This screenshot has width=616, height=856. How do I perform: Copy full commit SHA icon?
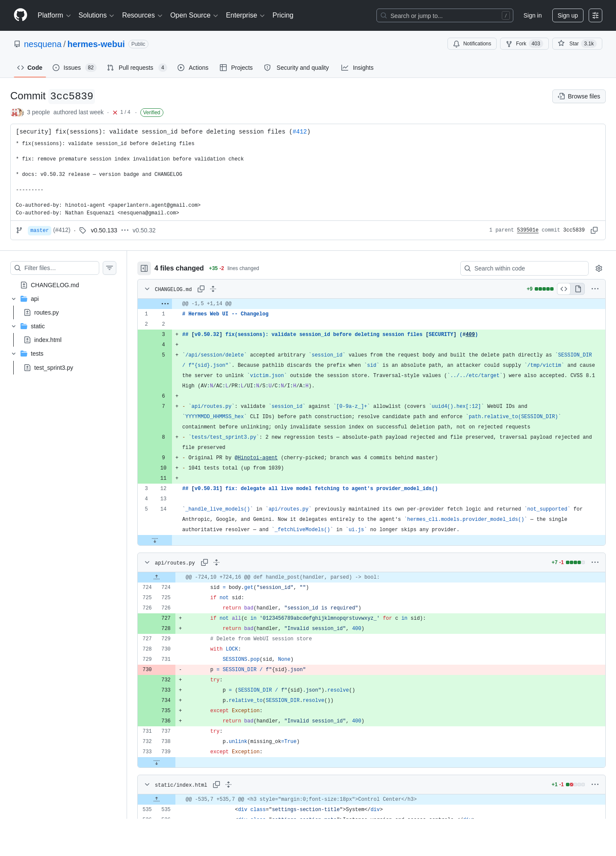594,230
